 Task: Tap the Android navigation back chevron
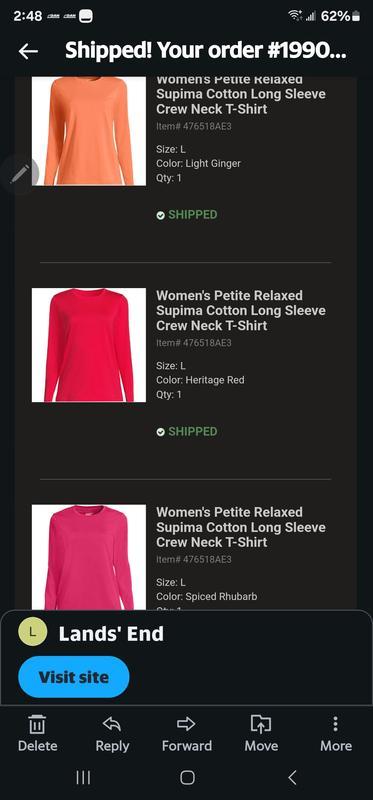point(292,777)
